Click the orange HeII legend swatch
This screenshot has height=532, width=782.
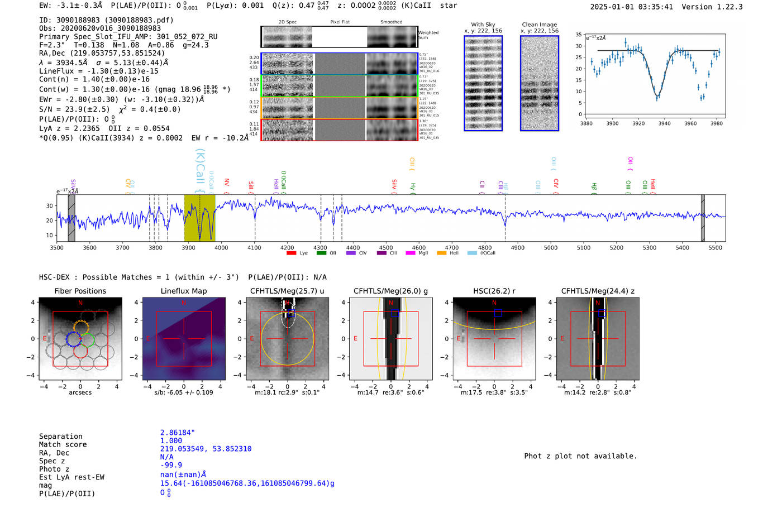click(x=442, y=253)
